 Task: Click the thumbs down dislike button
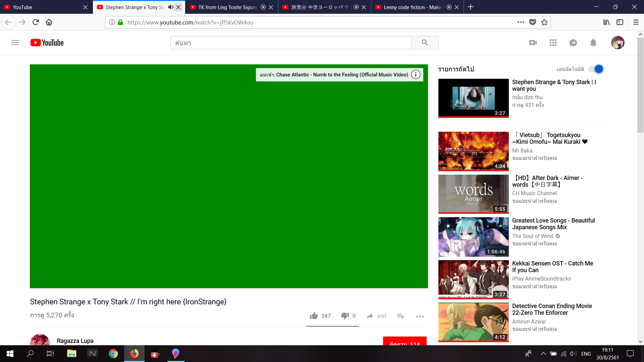point(345,316)
